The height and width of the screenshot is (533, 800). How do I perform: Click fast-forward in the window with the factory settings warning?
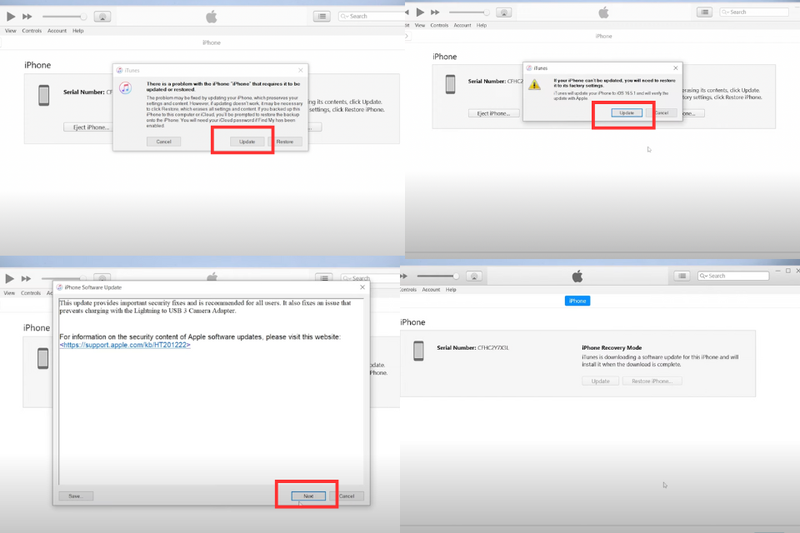(435, 12)
